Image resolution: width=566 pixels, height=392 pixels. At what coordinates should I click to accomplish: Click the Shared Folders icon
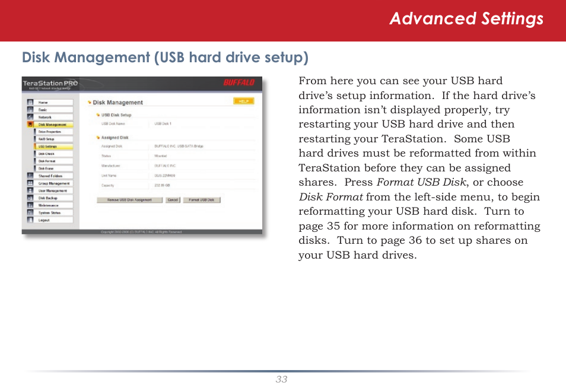[30, 176]
